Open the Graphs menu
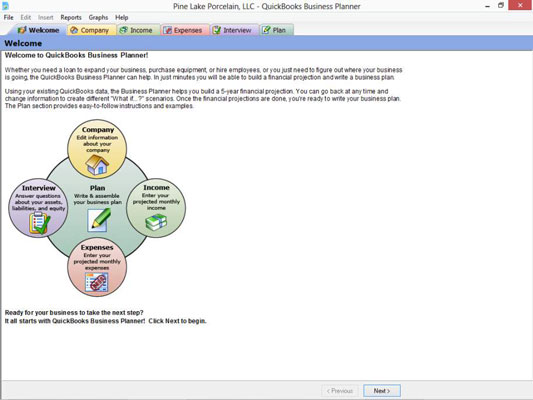The height and width of the screenshot is (400, 533). (98, 17)
